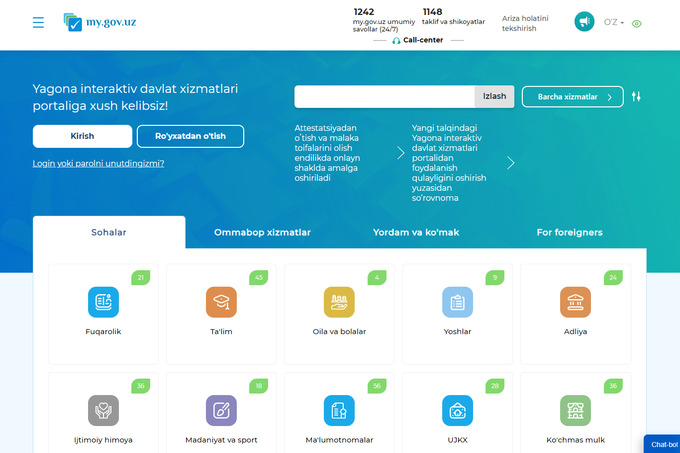Select the Oila va bolalar icon
This screenshot has width=680, height=453.
339,302
